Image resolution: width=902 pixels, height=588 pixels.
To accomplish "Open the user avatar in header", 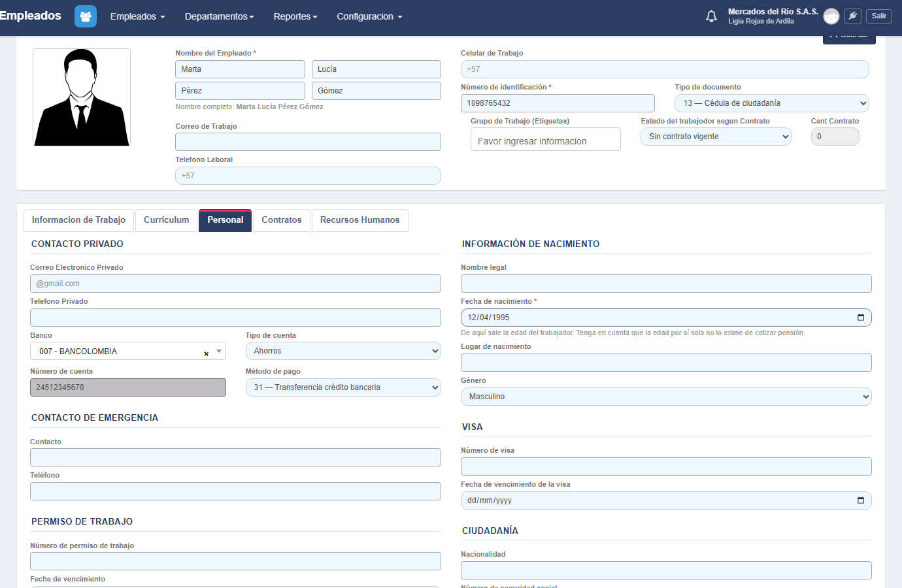I will tap(831, 16).
